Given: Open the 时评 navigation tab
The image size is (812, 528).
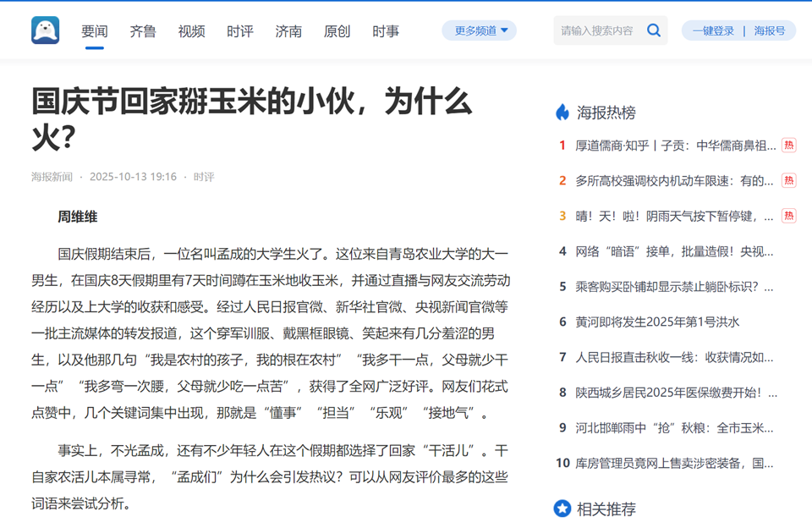Looking at the screenshot, I should tap(240, 31).
